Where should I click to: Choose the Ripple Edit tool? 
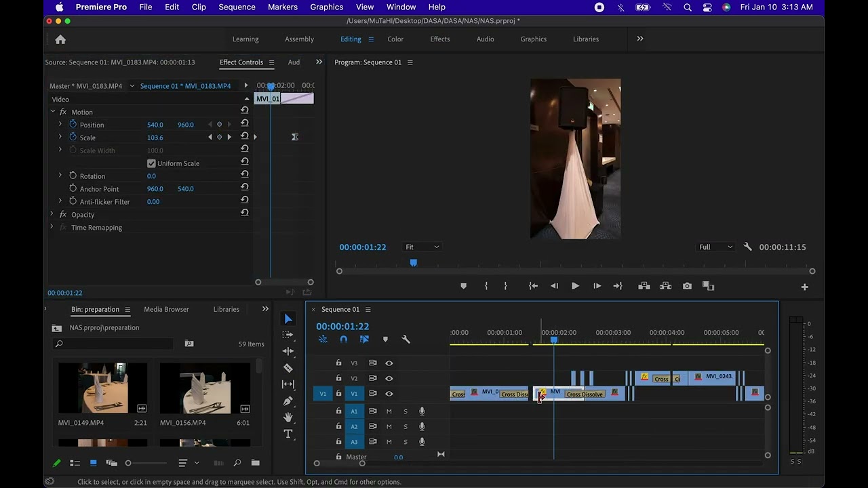(288, 351)
